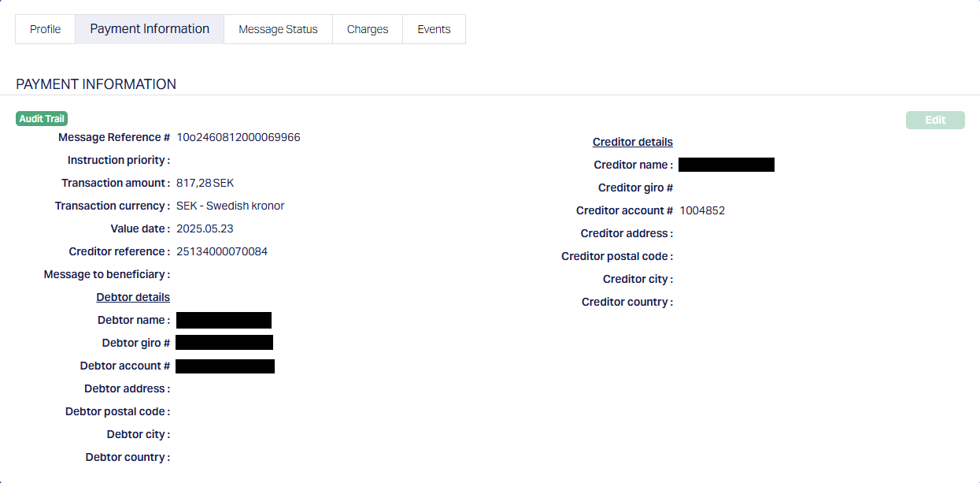Click the Debtor details heading
This screenshot has width=980, height=483.
(133, 297)
